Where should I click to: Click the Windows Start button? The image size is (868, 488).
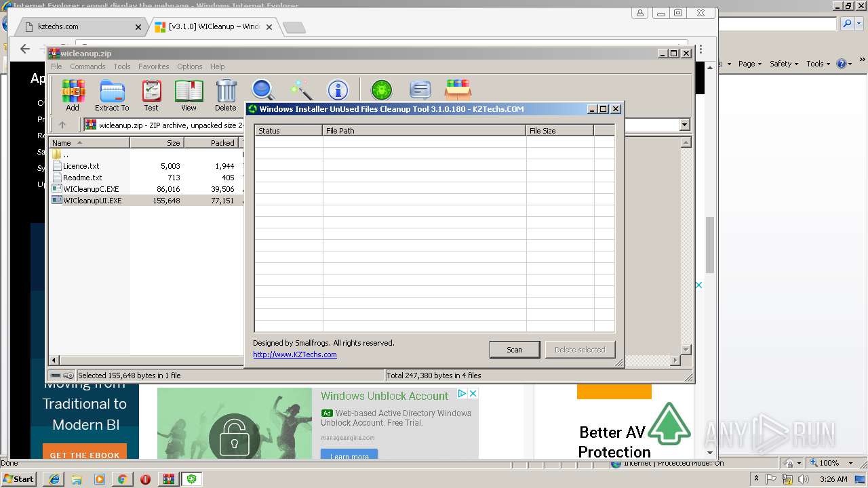tap(19, 479)
